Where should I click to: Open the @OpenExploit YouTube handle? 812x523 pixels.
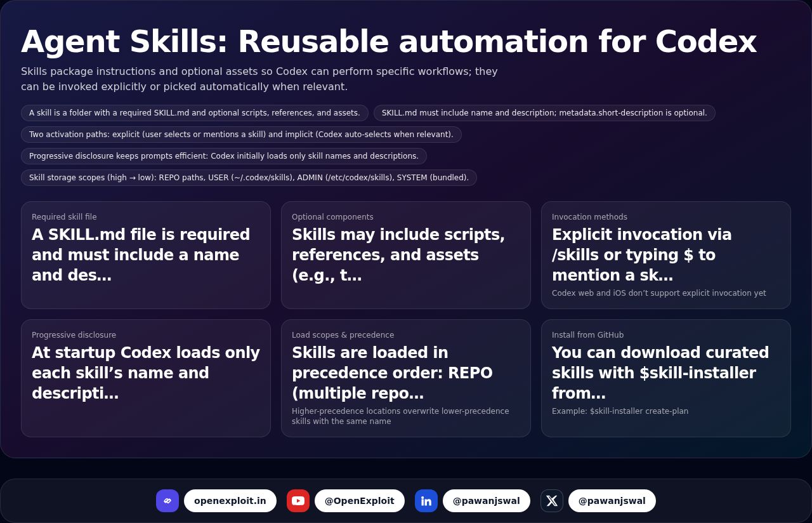coord(360,501)
